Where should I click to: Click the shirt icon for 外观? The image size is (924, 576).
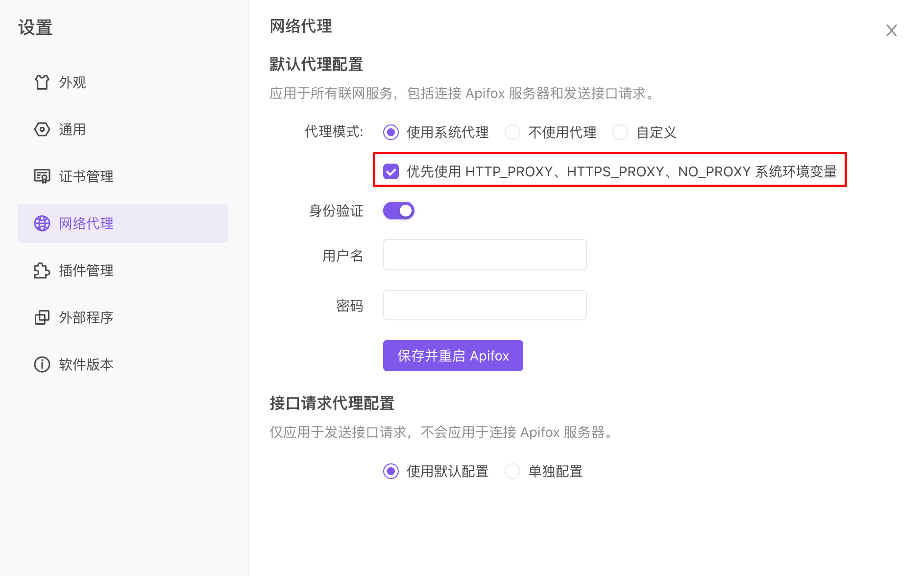click(42, 82)
